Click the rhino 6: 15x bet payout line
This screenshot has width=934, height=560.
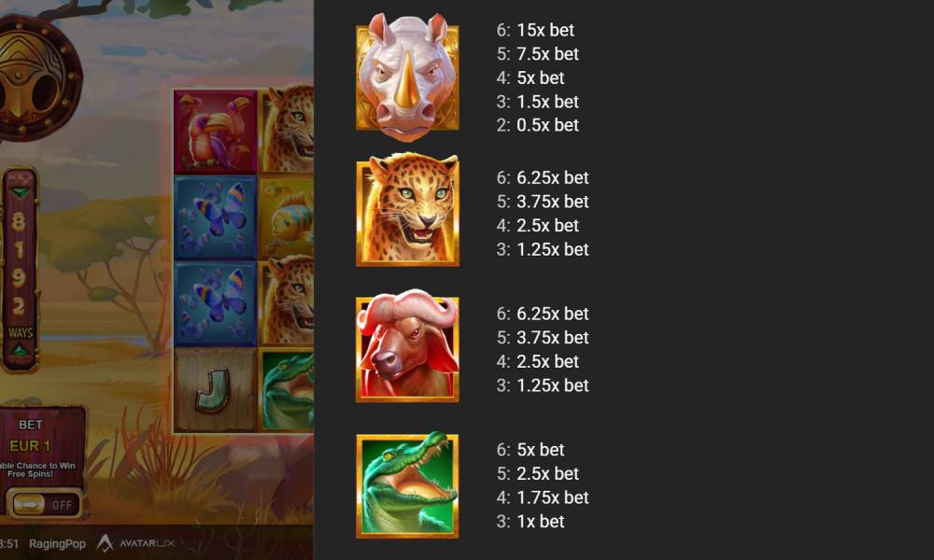click(x=535, y=30)
